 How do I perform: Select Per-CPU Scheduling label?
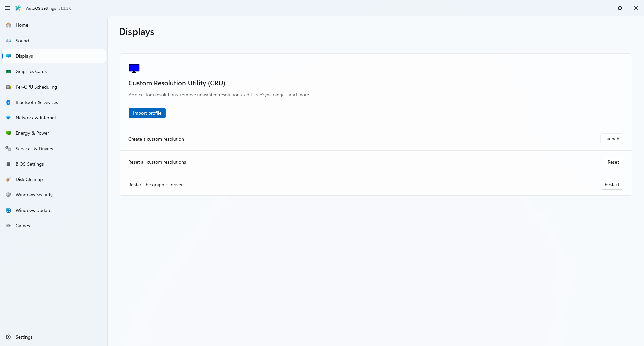(x=36, y=87)
